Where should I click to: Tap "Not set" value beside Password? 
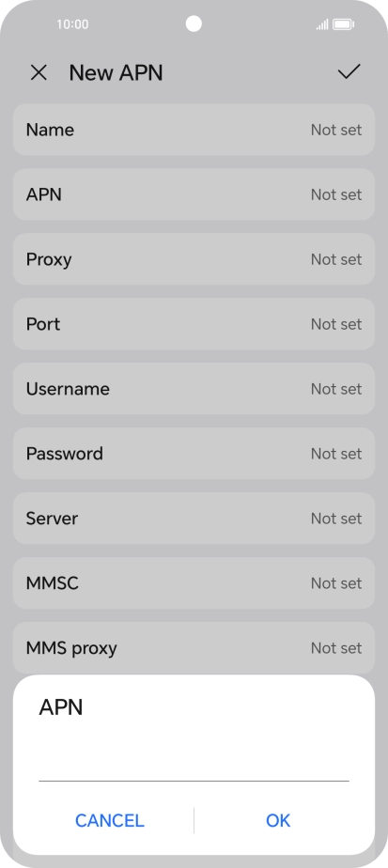click(x=336, y=454)
